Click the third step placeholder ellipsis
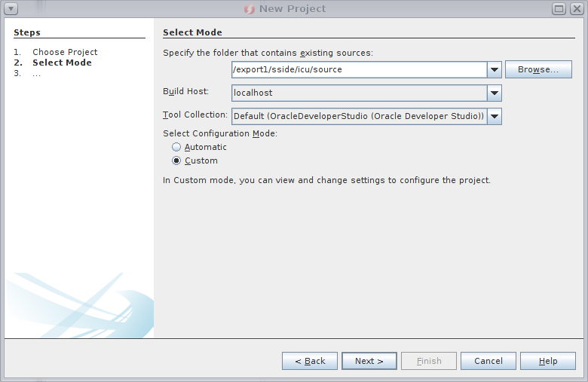This screenshot has height=382, width=588. click(x=36, y=73)
